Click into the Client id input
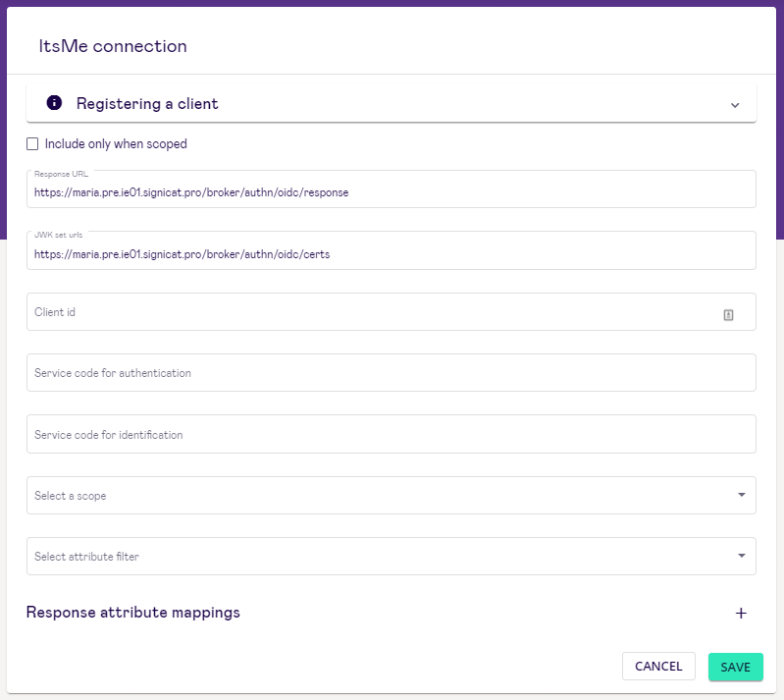This screenshot has width=784, height=700. click(391, 312)
